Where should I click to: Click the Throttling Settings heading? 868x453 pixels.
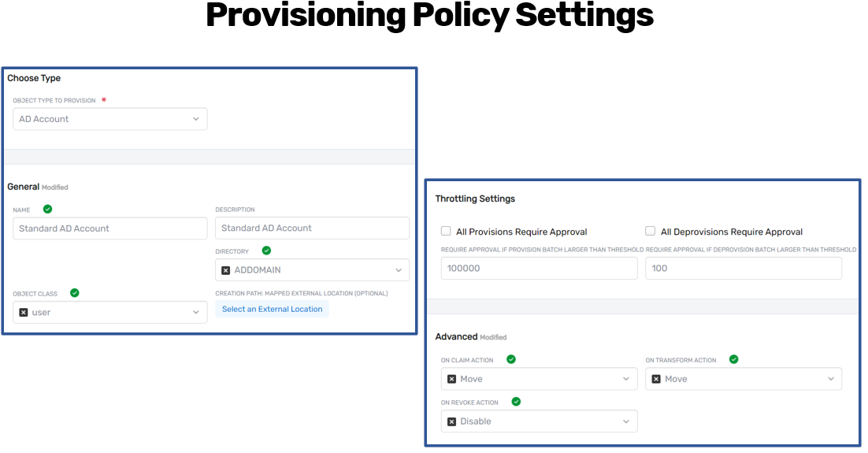(475, 199)
